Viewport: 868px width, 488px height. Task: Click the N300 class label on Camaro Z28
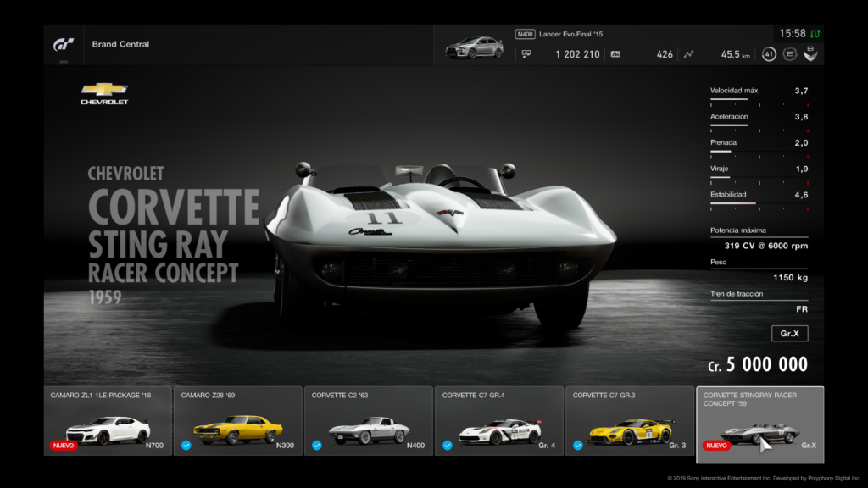(285, 446)
